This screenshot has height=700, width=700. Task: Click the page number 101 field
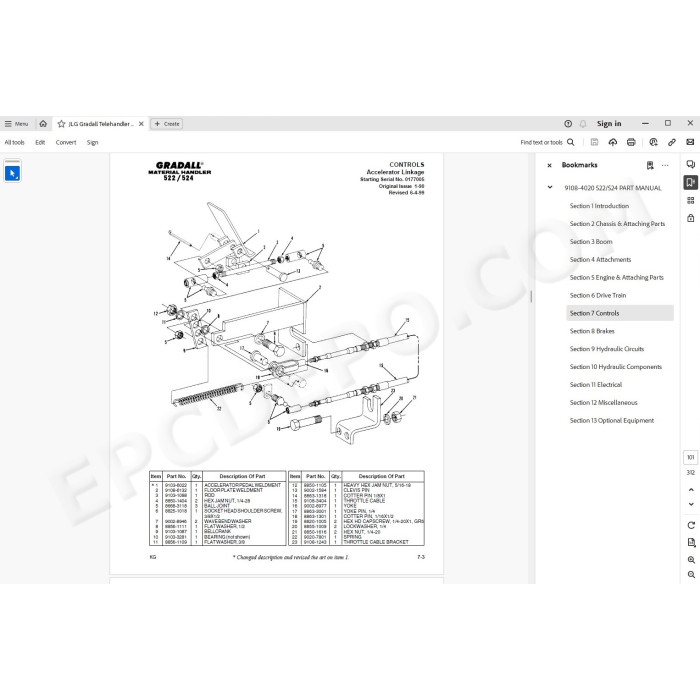coord(691,457)
